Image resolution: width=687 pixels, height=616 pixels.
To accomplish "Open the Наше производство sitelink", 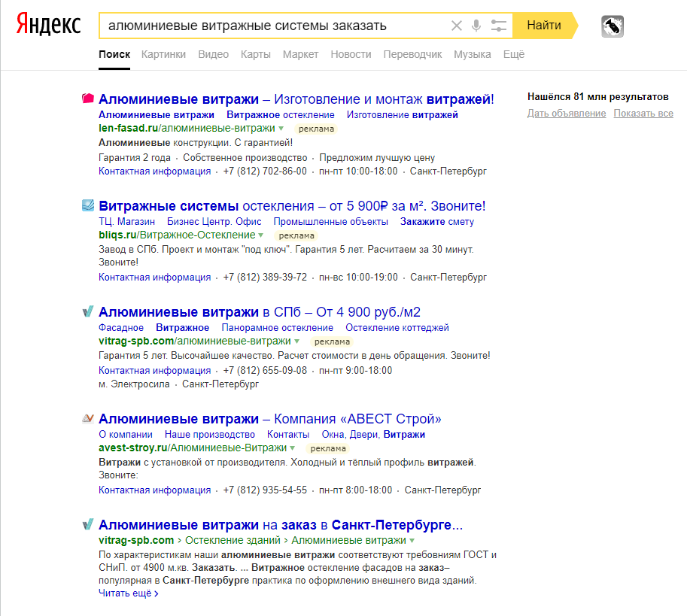I will (210, 434).
